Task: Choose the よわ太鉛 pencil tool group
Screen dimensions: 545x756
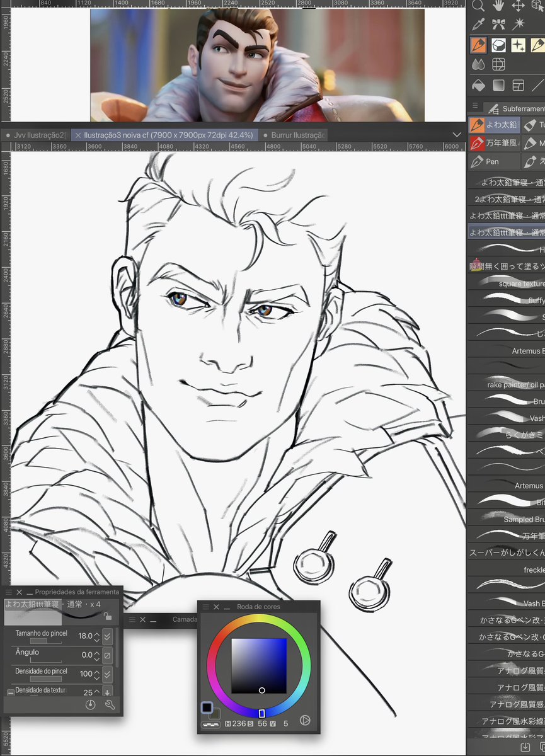Action: pos(494,125)
